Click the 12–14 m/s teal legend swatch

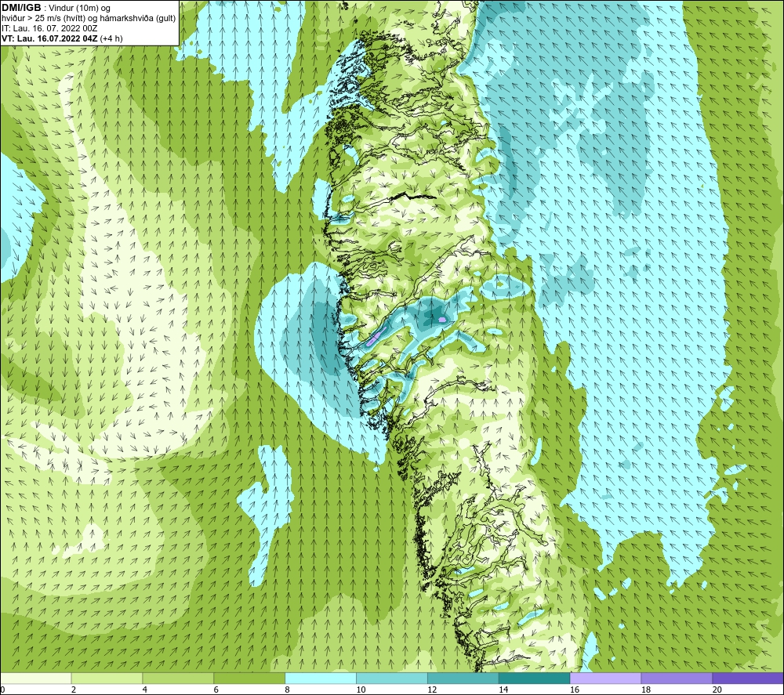tap(463, 678)
